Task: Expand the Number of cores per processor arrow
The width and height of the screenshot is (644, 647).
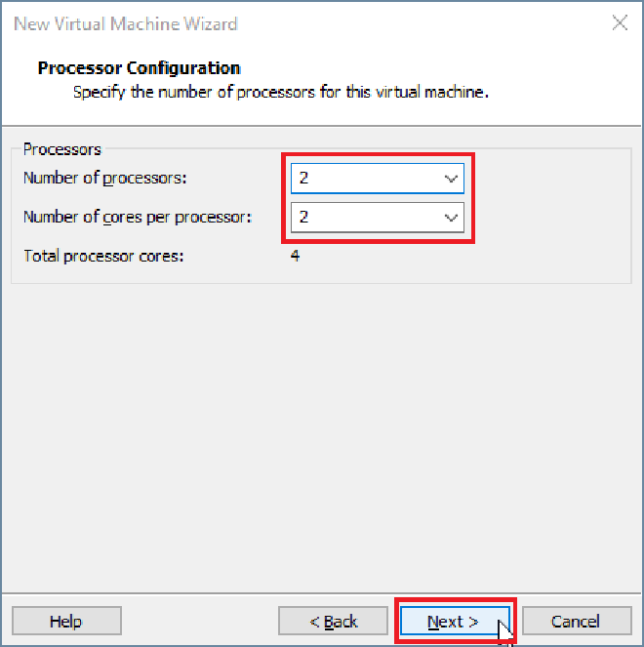Action: coord(451,218)
